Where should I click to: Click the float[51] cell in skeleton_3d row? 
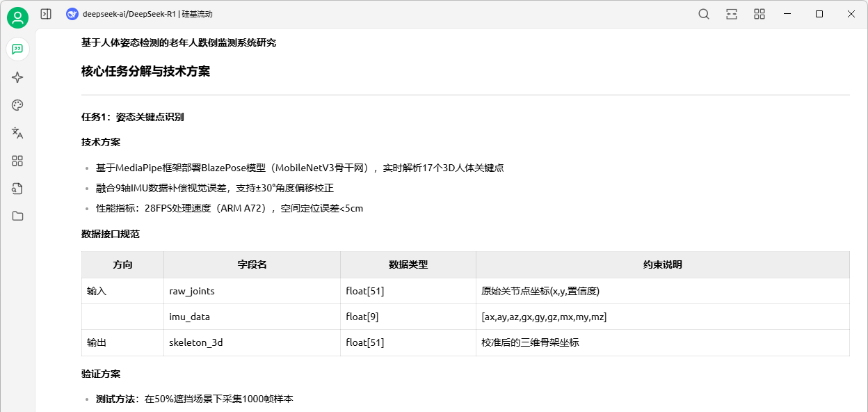point(408,342)
